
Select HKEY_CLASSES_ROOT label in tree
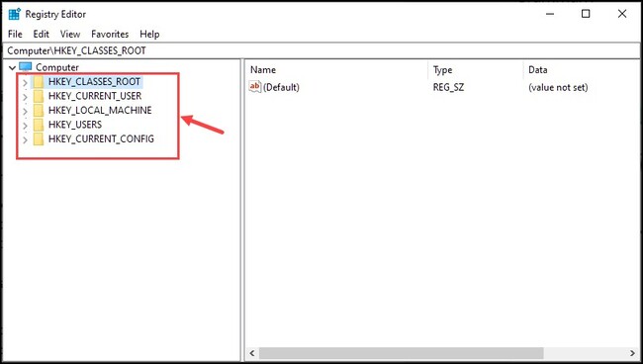(94, 81)
